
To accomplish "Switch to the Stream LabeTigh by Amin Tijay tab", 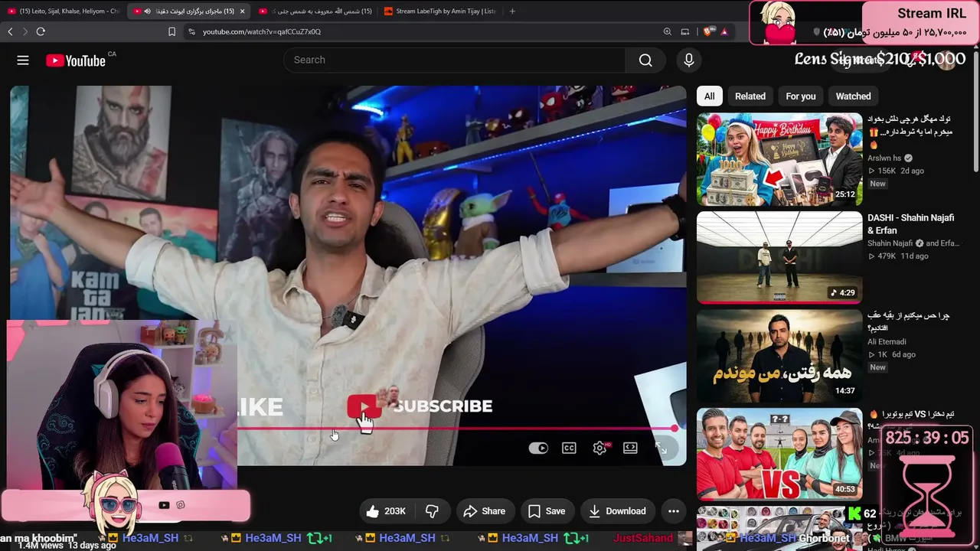I will tap(439, 11).
